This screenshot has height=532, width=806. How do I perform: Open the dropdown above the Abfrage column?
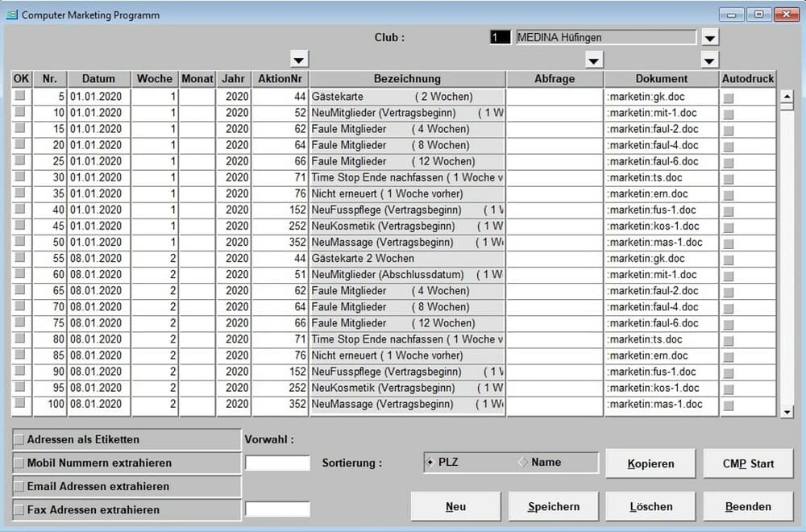pos(594,60)
